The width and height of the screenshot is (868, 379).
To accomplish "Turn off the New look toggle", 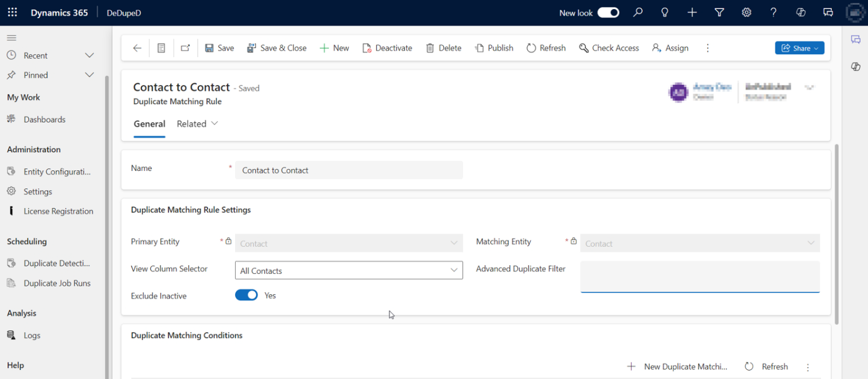I will pyautogui.click(x=608, y=13).
